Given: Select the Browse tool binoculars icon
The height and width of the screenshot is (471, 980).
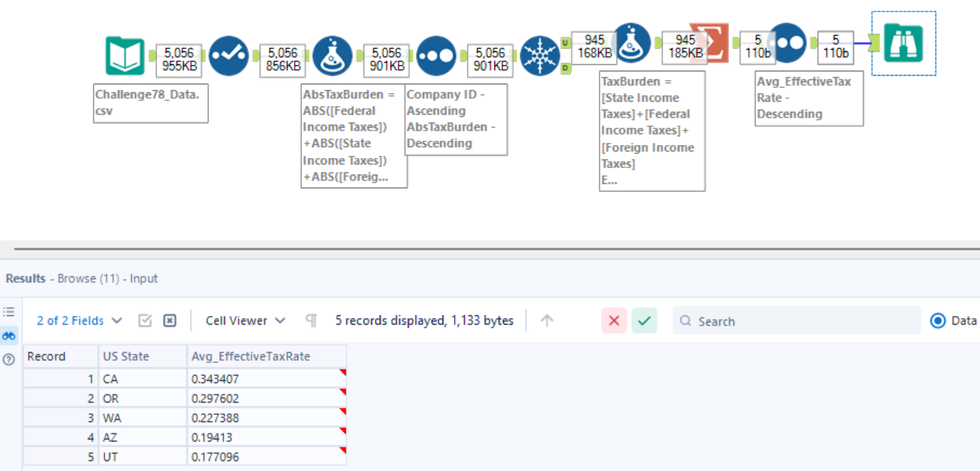Looking at the screenshot, I should point(903,43).
